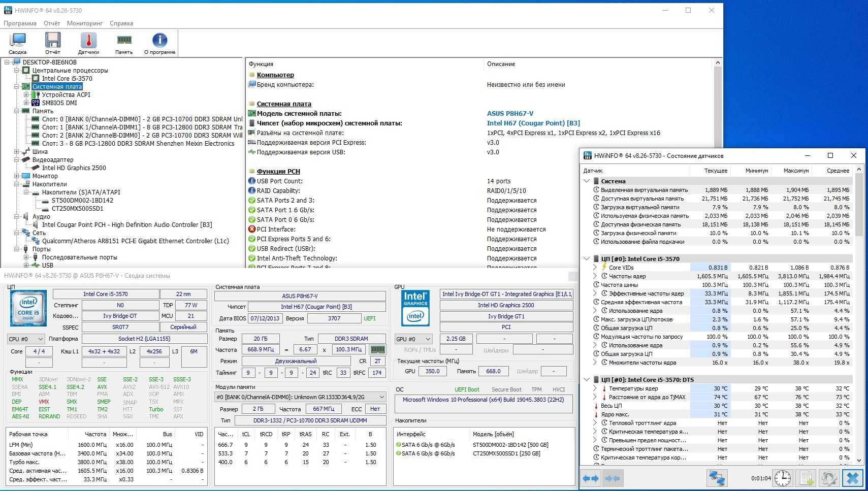Image resolution: width=868 pixels, height=491 pixels.
Task: Click the shrink-columns arrows icon in sensors window
Action: click(612, 478)
